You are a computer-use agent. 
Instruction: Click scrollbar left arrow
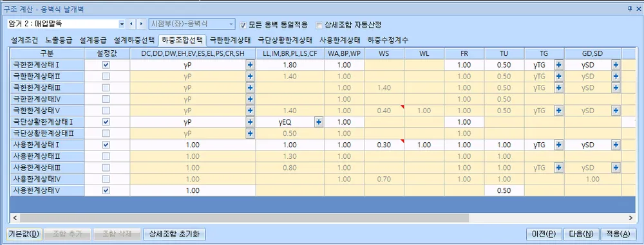coord(15,217)
